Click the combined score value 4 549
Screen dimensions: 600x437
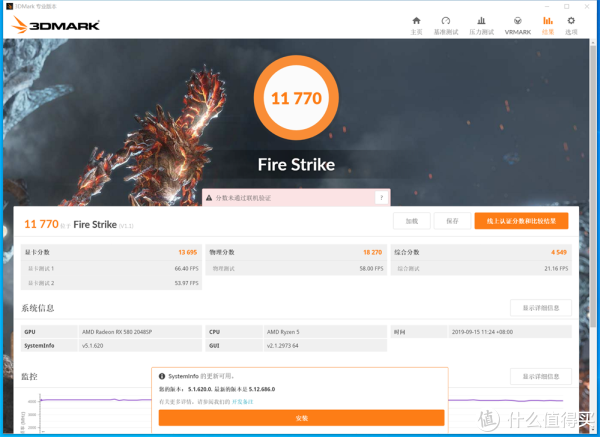[559, 252]
